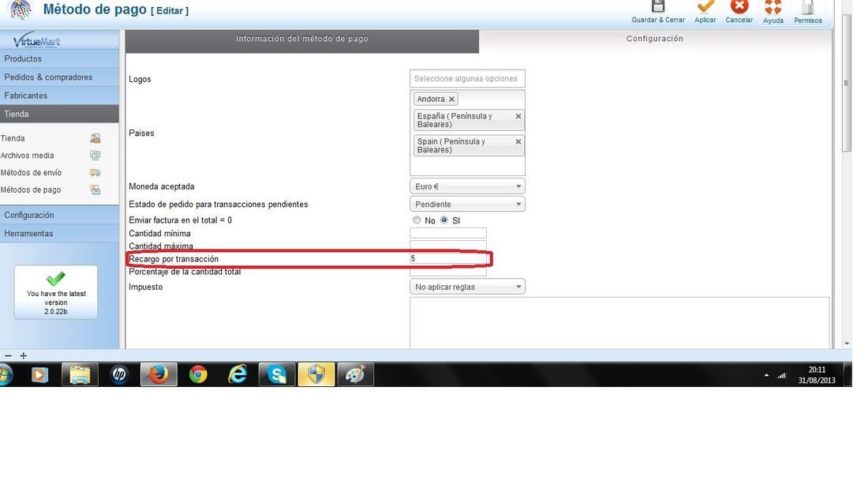
Task: Remove España (Península y Baleares) country tag
Action: tap(518, 116)
